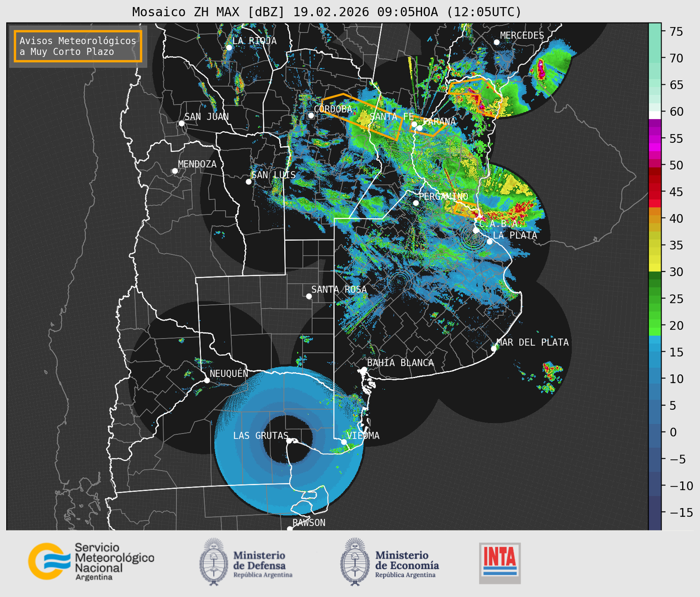Click the green 25 dBZ color band
The width and height of the screenshot is (700, 597).
point(655,299)
